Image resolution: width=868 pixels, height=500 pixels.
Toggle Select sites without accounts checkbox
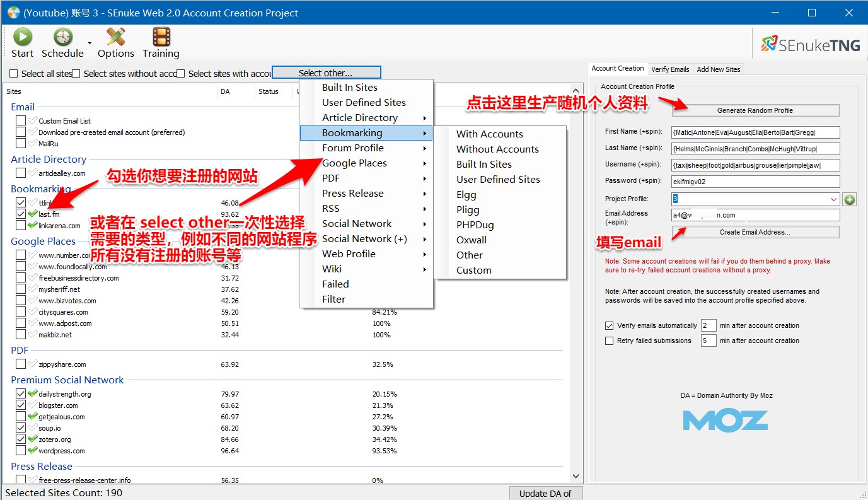pyautogui.click(x=76, y=74)
